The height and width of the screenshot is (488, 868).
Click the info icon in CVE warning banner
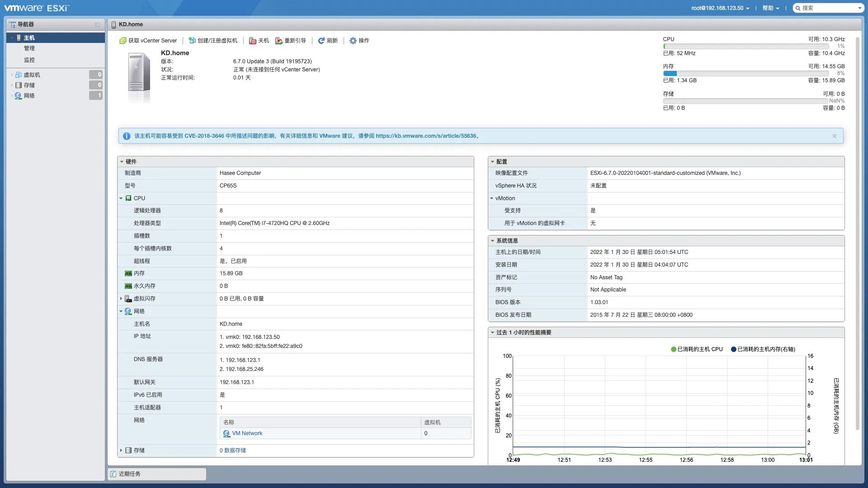127,136
